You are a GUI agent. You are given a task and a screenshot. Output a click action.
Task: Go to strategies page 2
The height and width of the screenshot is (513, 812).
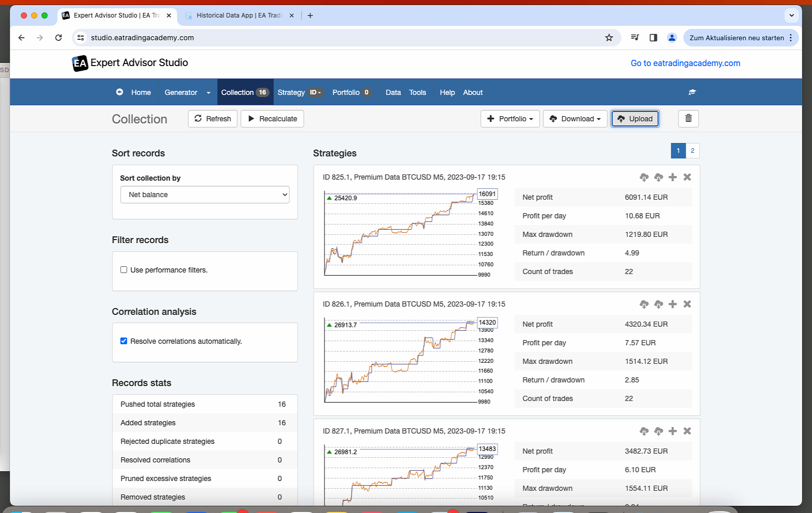pyautogui.click(x=692, y=151)
